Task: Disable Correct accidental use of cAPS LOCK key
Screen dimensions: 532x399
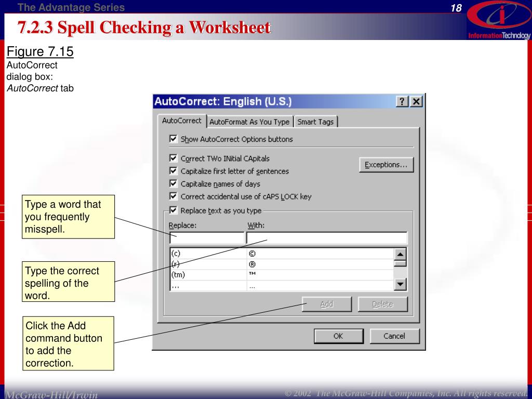Action: [174, 196]
